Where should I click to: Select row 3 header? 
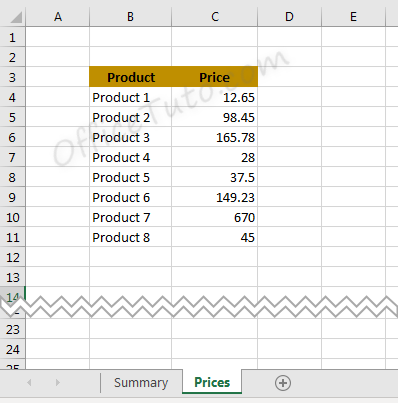(12, 77)
